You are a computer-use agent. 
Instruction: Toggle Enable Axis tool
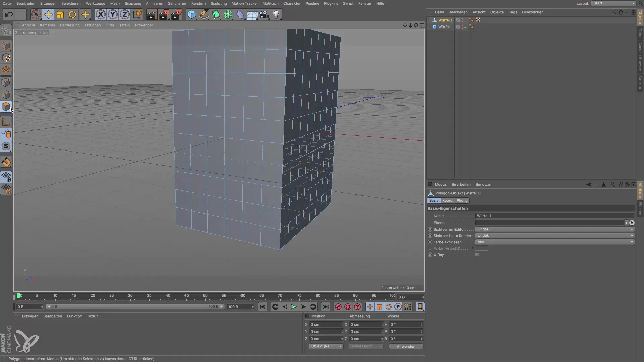(x=6, y=122)
